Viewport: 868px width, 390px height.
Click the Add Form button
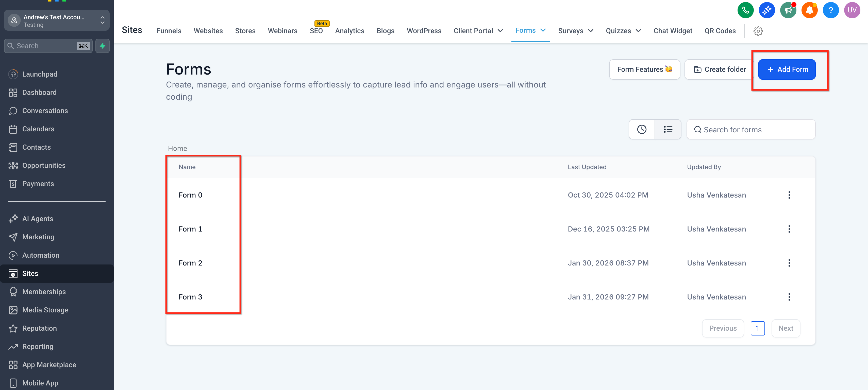point(787,69)
